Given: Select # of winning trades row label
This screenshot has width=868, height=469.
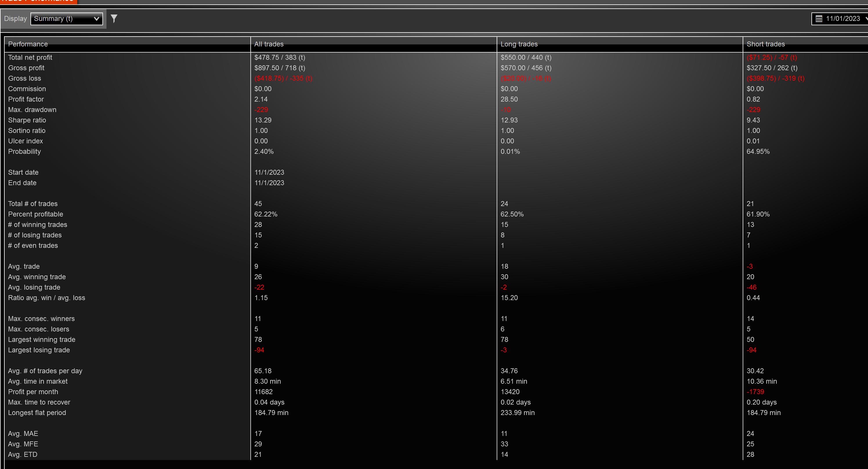Looking at the screenshot, I should [x=37, y=225].
